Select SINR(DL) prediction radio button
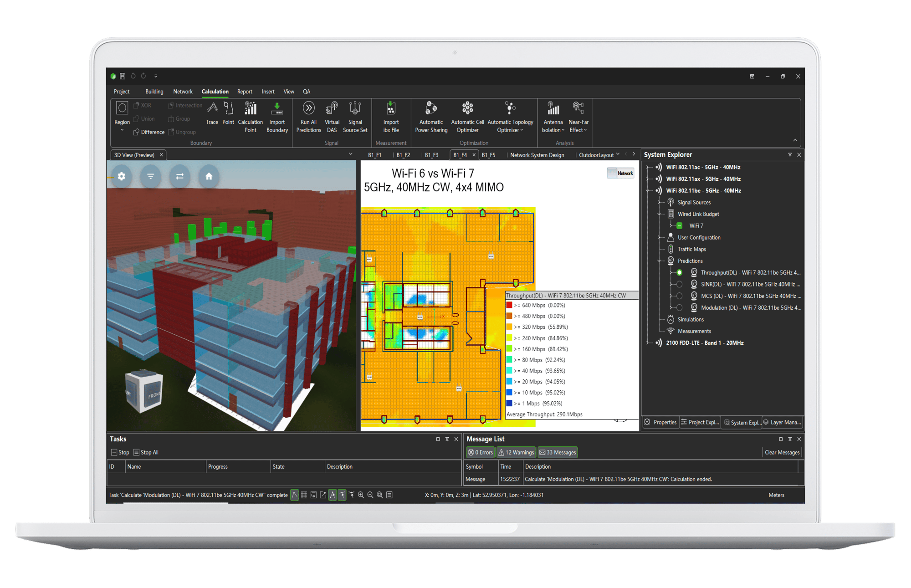The width and height of the screenshot is (911, 588). [679, 284]
